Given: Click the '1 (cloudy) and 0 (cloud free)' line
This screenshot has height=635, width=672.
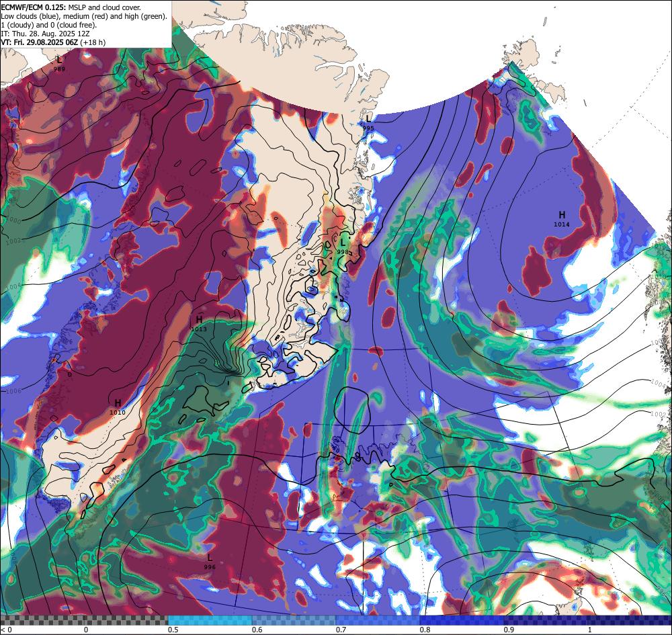Looking at the screenshot, I should point(49,25).
